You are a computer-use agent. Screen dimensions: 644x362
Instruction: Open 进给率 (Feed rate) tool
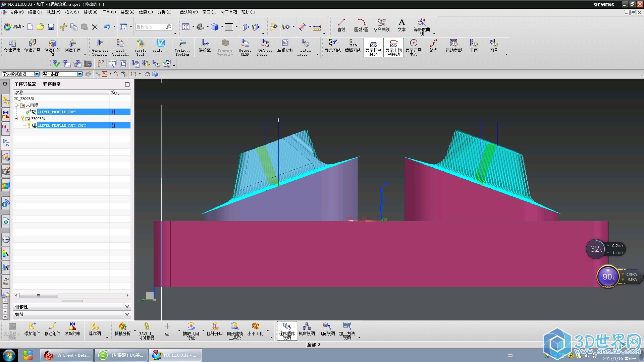tap(205, 46)
